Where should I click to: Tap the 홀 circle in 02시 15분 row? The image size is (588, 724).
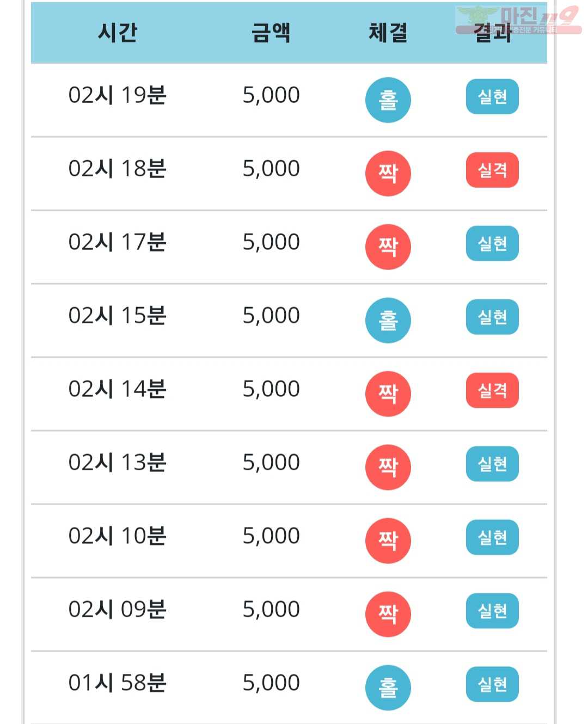pos(388,320)
